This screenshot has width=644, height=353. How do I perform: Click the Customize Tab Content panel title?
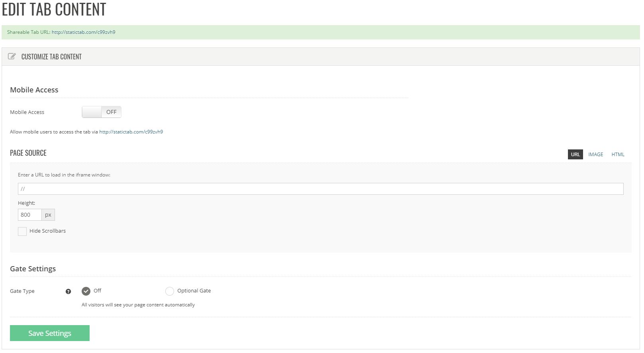tap(51, 57)
